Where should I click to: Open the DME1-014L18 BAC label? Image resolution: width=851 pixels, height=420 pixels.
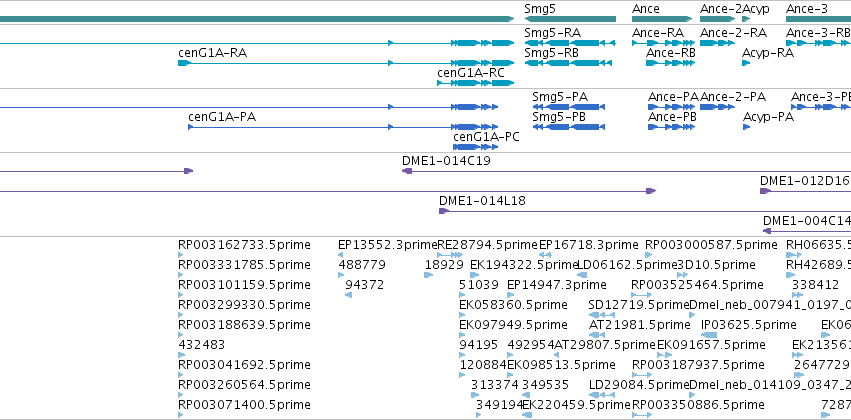pyautogui.click(x=482, y=201)
